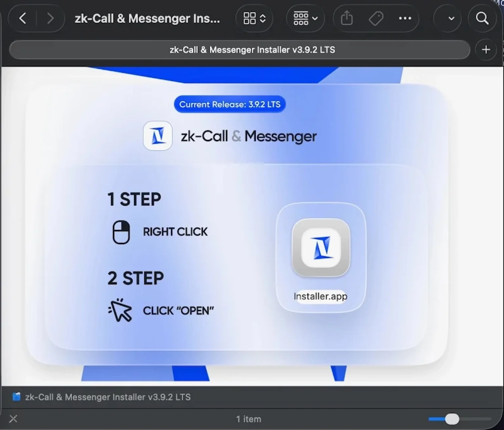The width and height of the screenshot is (504, 430).
Task: Select the Installer.app application icon
Action: pos(321,248)
